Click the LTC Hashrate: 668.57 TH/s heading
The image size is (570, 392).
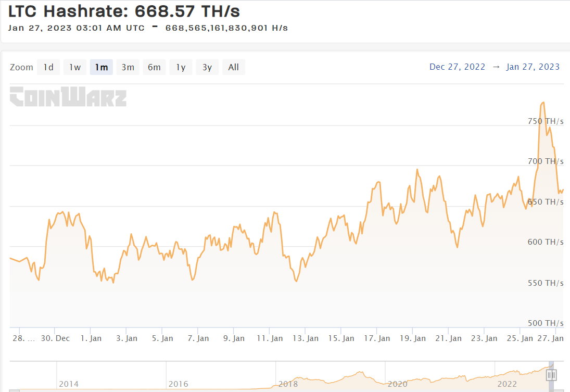click(x=124, y=11)
